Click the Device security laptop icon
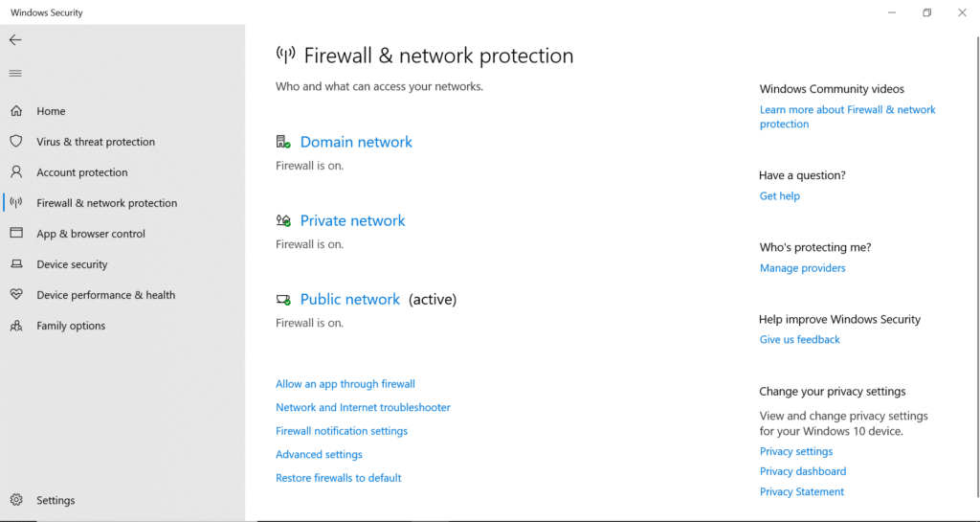This screenshot has width=980, height=522. point(16,264)
